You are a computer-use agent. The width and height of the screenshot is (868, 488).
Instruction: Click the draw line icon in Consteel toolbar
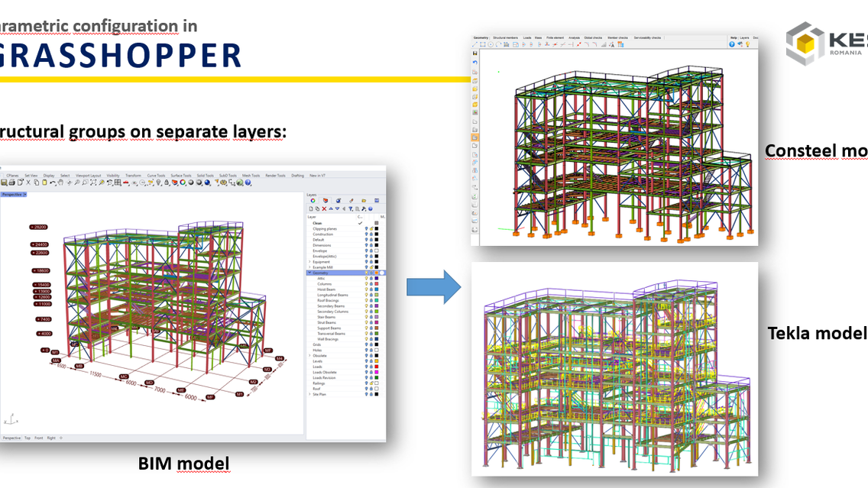tap(474, 44)
